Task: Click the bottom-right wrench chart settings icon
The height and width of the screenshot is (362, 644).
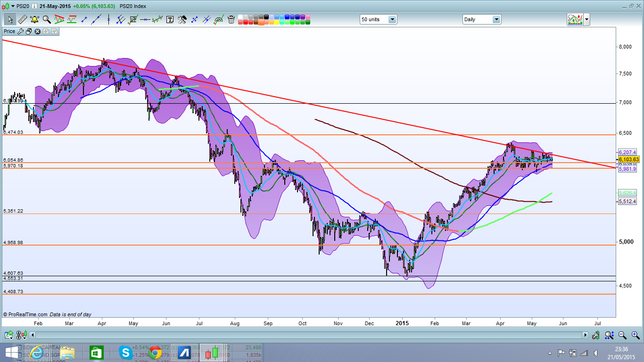Action: [x=596, y=335]
